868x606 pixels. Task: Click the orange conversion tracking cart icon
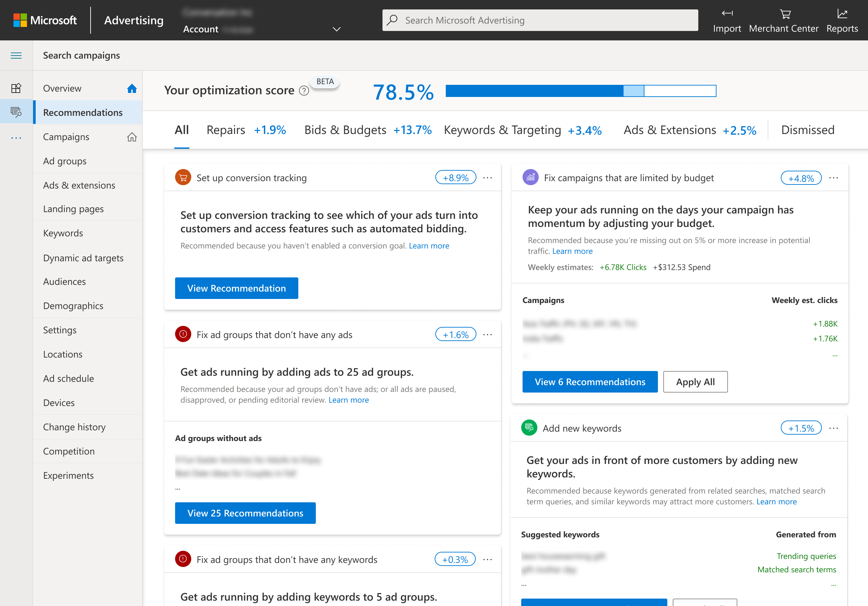183,178
